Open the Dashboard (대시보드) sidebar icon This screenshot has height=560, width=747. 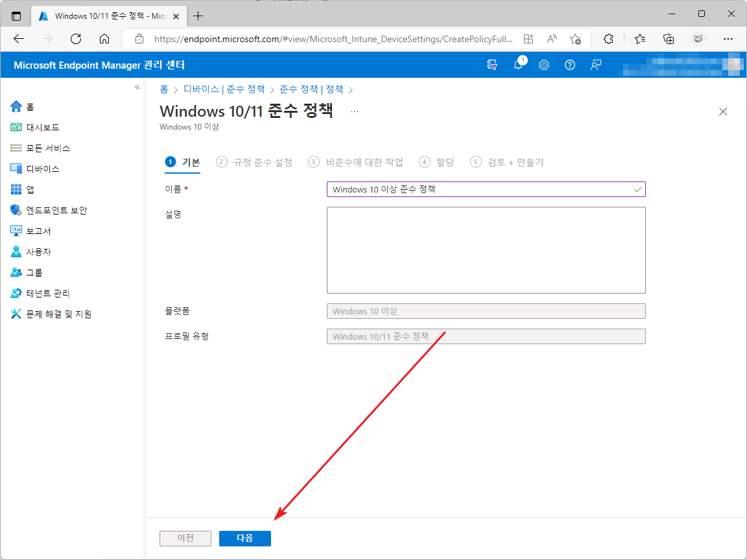pyautogui.click(x=16, y=127)
